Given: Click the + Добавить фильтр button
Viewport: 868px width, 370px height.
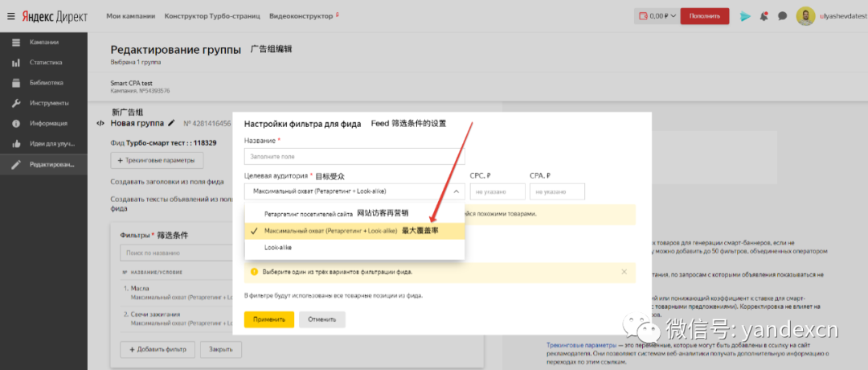Looking at the screenshot, I should point(158,350).
